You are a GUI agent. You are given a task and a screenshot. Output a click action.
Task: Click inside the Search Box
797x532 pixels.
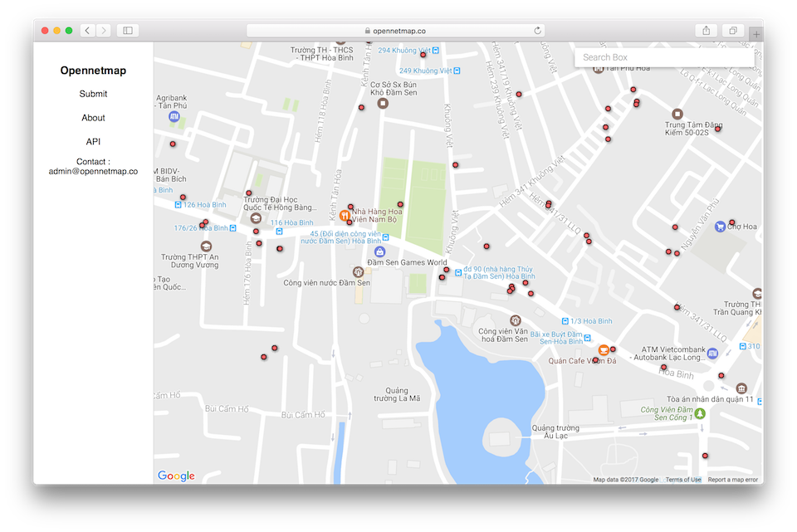point(664,56)
